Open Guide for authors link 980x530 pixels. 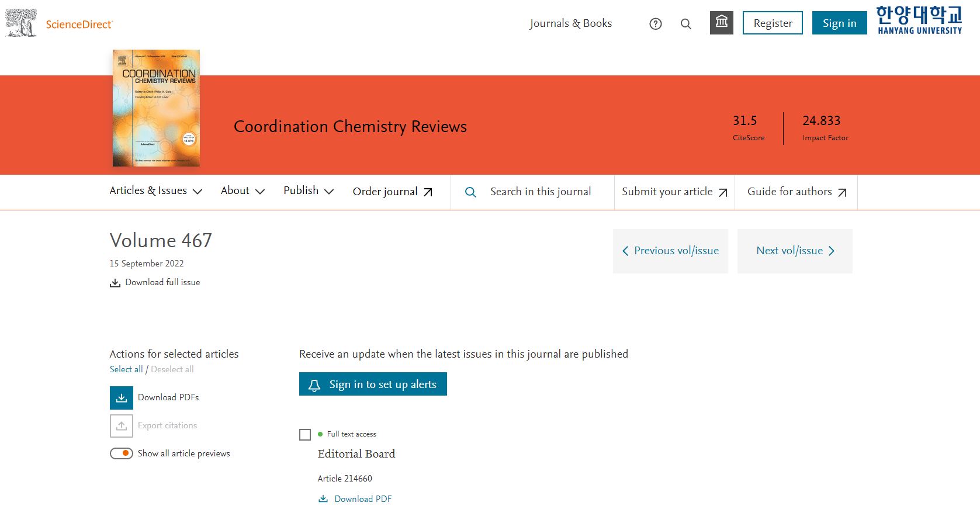(797, 192)
